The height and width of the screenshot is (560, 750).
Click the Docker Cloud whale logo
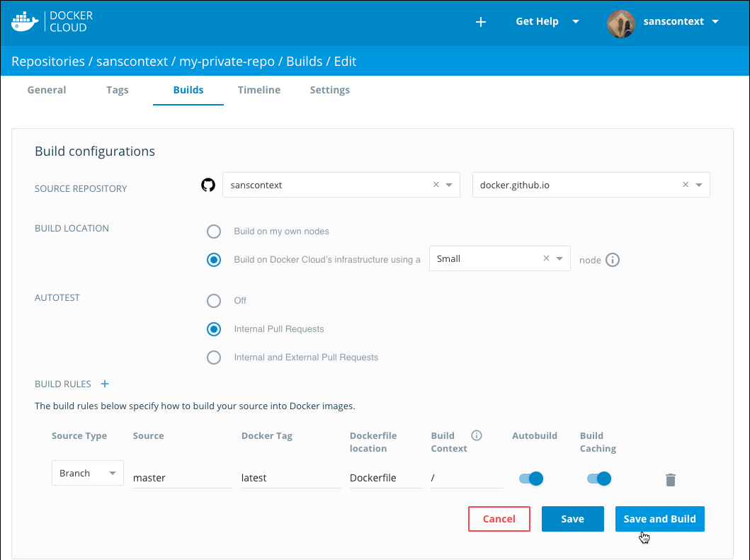point(24,21)
